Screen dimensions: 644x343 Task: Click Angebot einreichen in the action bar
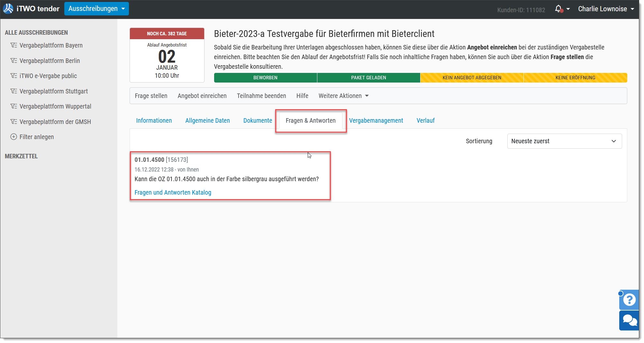pos(202,96)
